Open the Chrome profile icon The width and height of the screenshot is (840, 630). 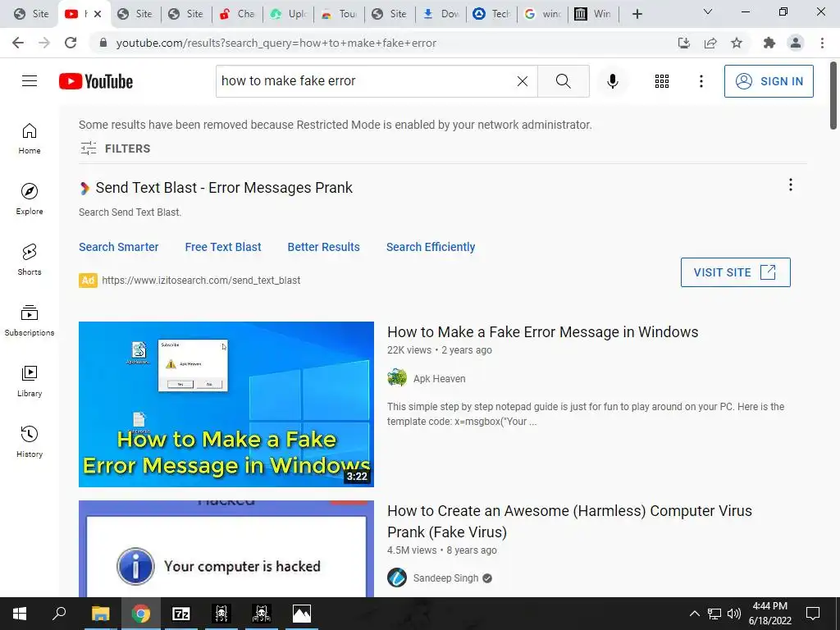click(x=796, y=43)
